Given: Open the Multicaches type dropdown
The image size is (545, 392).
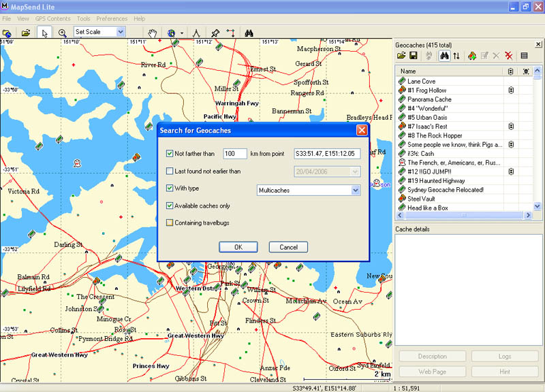Looking at the screenshot, I should [x=355, y=191].
